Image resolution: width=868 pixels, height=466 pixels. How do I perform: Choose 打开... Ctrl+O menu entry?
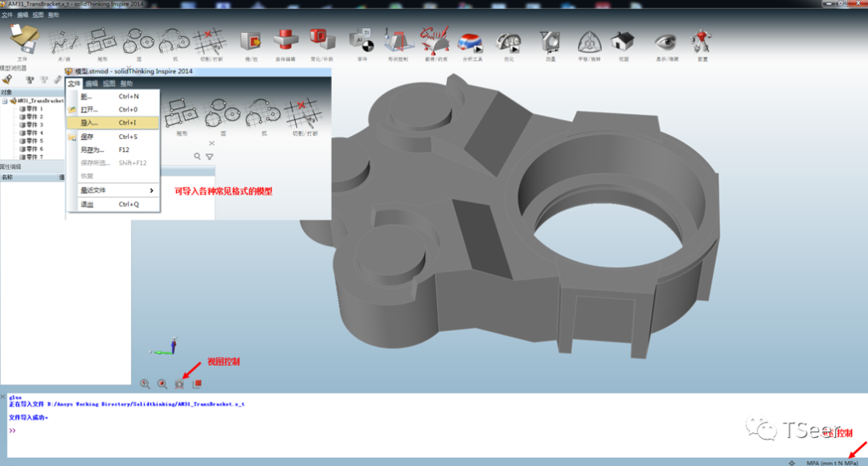pos(113,109)
